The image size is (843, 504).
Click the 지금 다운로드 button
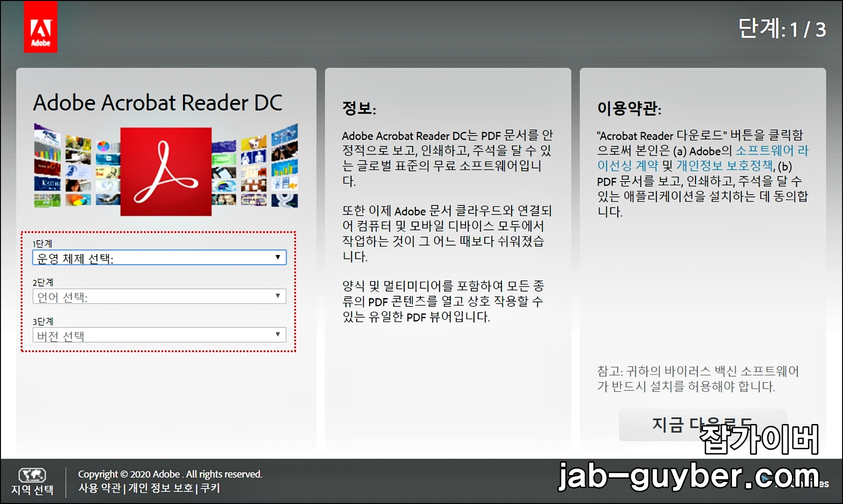[x=703, y=425]
